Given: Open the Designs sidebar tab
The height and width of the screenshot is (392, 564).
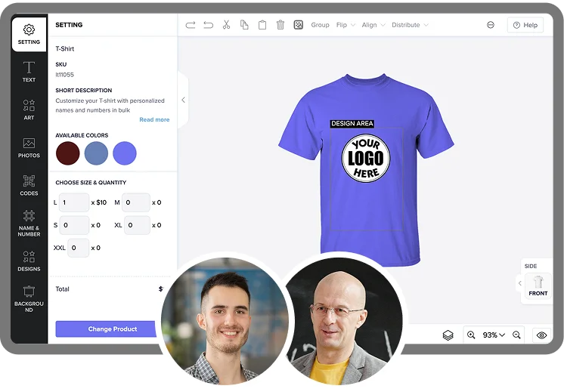Looking at the screenshot, I should (29, 261).
